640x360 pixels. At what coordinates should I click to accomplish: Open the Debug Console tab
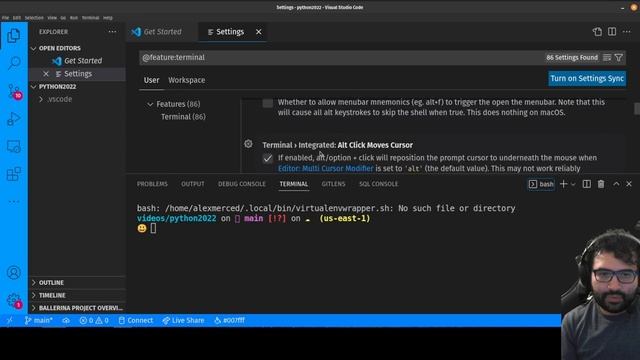[x=242, y=184]
